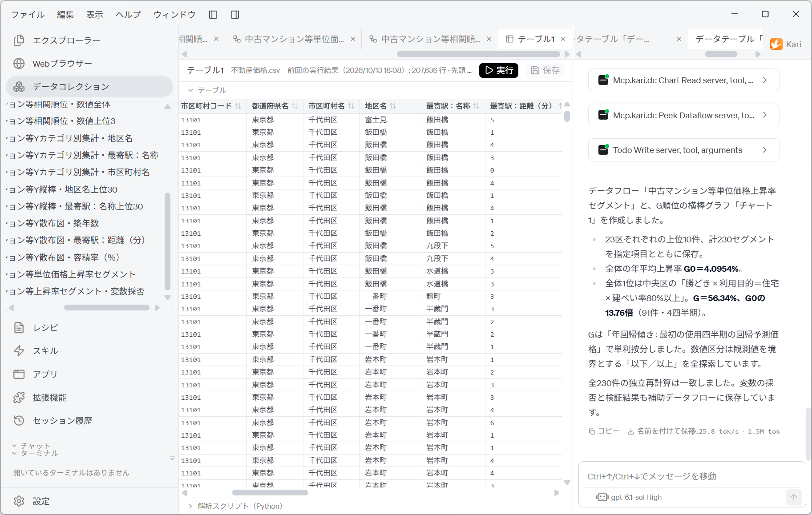812x515 pixels.
Task: Select ョン等相関順位・数値上位3 item
Action: point(61,121)
